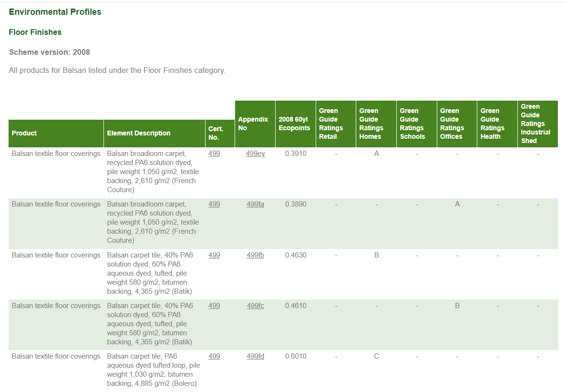Click the product name in the 499fb row

tap(56, 255)
